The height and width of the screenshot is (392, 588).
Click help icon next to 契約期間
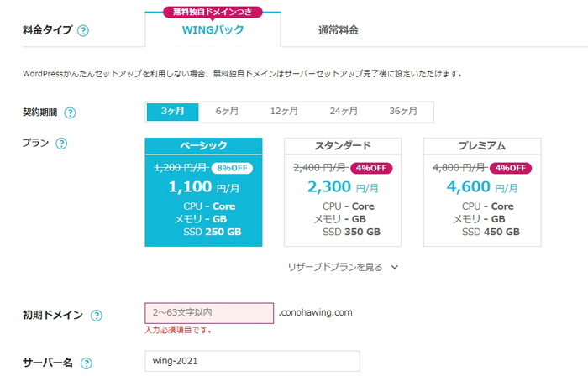tap(70, 112)
